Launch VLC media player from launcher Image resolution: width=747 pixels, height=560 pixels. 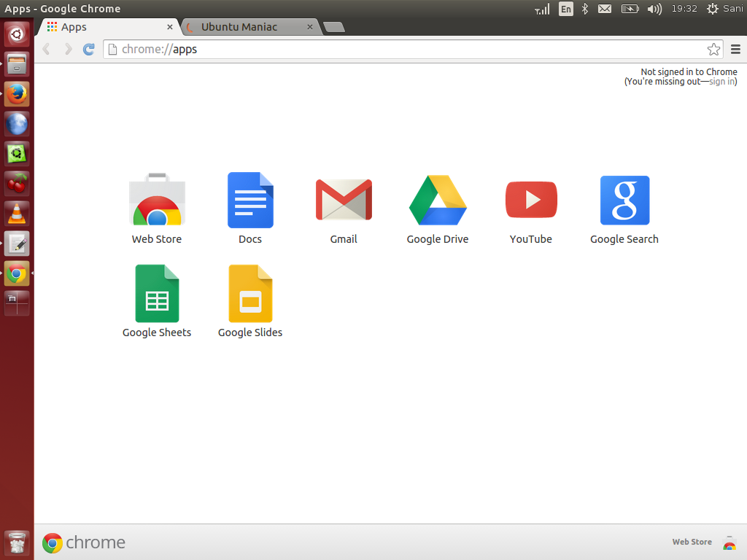[17, 214]
